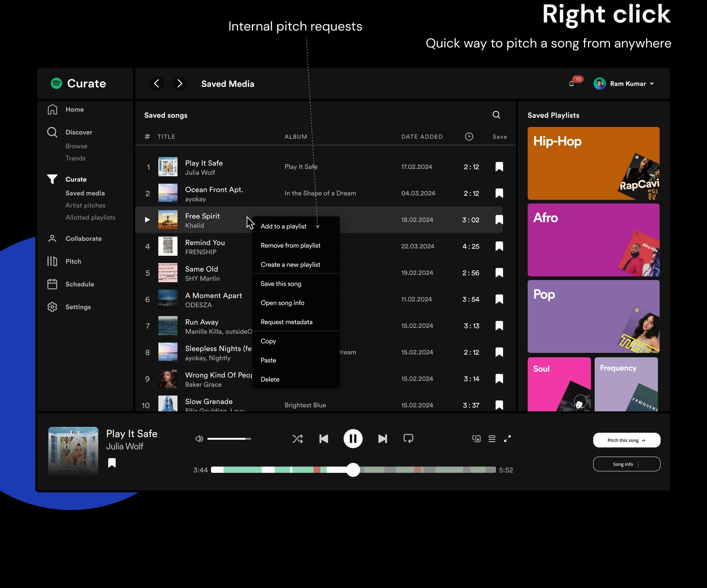This screenshot has width=707, height=588.
Task: Toggle the repeat playback mode
Action: [408, 439]
